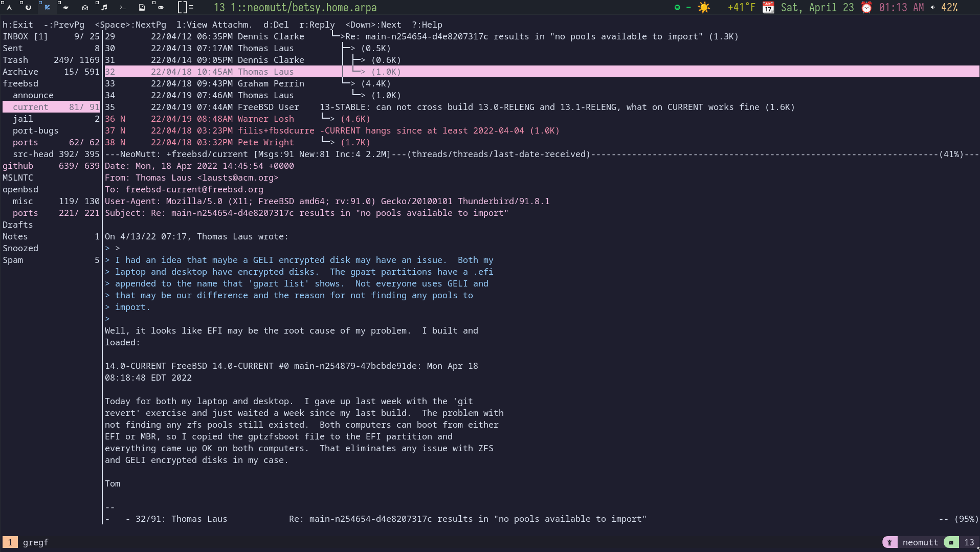Select the Docker whale workspace icon
Viewport: 980px width, 552px height.
(66, 8)
